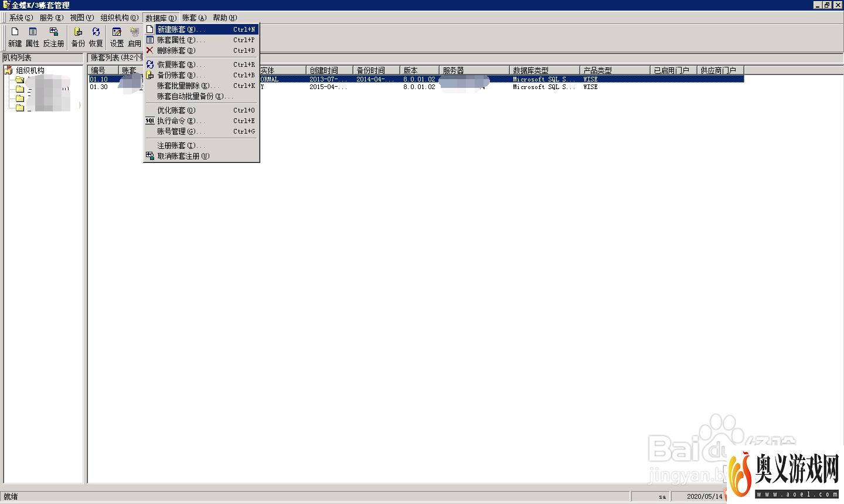The width and height of the screenshot is (844, 504).
Task: Click the 反注册 toolbar icon
Action: pos(53,36)
